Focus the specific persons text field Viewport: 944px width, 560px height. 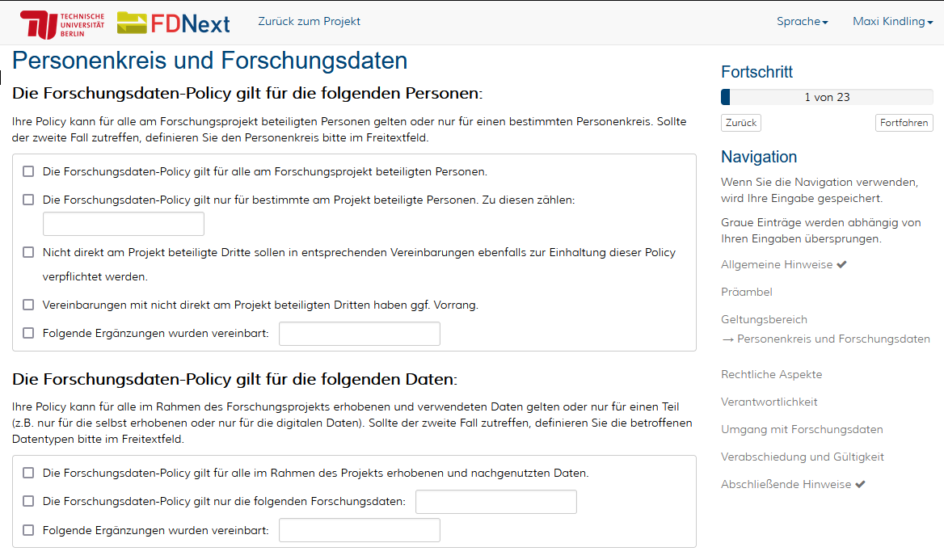click(124, 224)
